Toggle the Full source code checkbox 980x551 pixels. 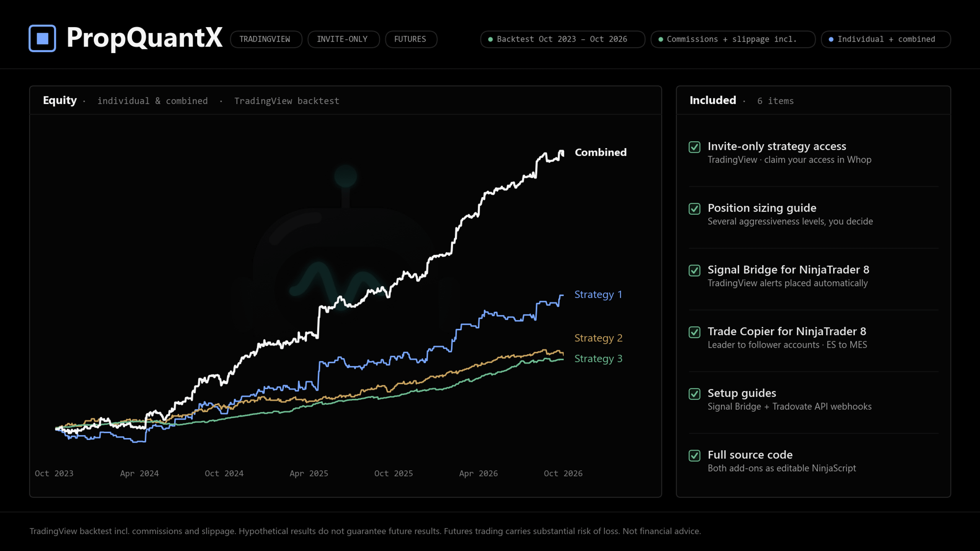(x=694, y=455)
